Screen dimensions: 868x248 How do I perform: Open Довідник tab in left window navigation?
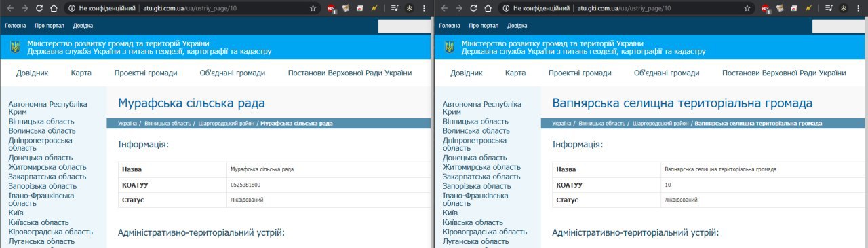click(33, 73)
